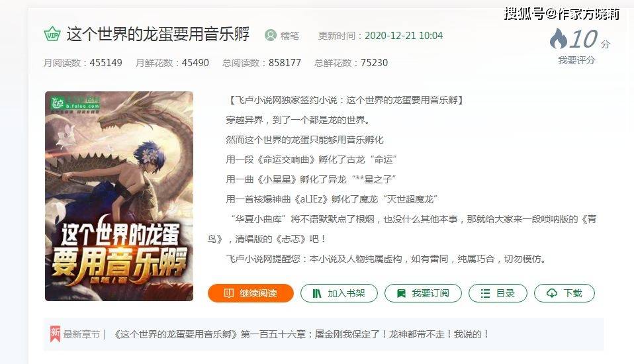This screenshot has height=364, width=634.
Task: Add the novel via 加入书架 button
Action: (x=339, y=293)
